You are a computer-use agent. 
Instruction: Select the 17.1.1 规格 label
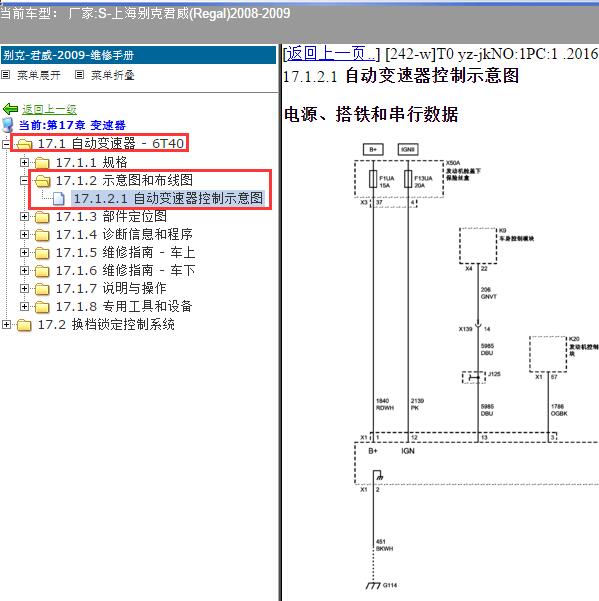(x=92, y=163)
